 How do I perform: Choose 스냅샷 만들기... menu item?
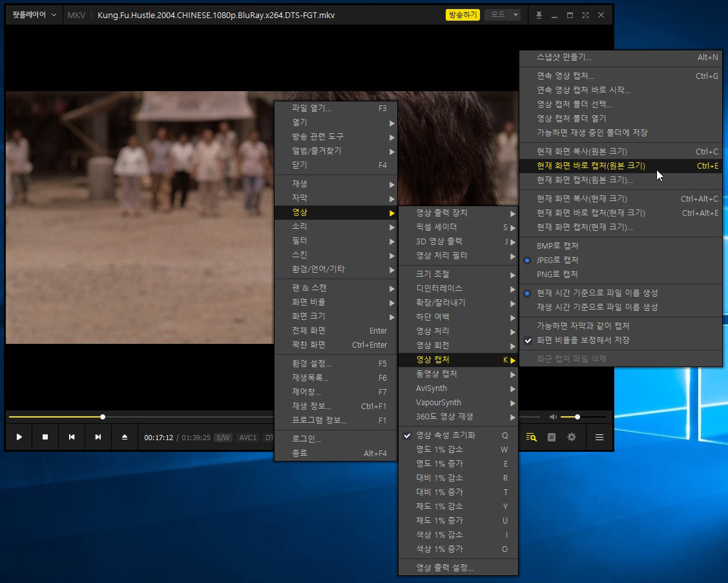point(621,58)
